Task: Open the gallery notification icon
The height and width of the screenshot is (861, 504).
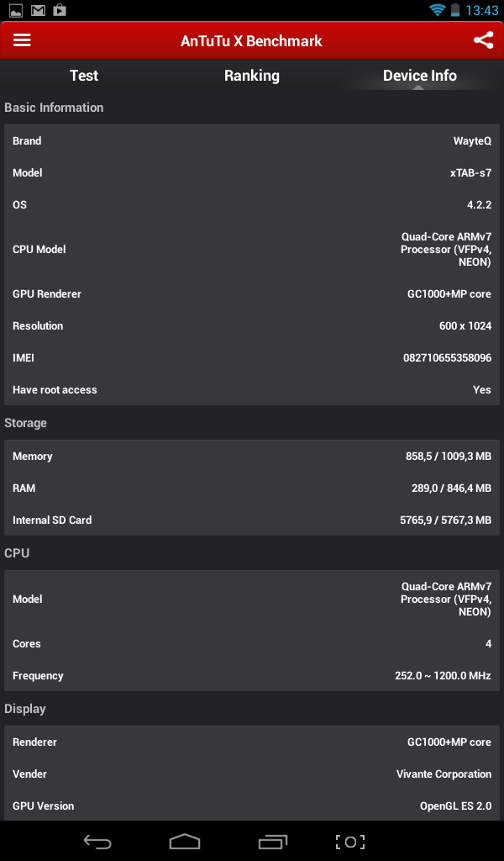Action: [16, 10]
